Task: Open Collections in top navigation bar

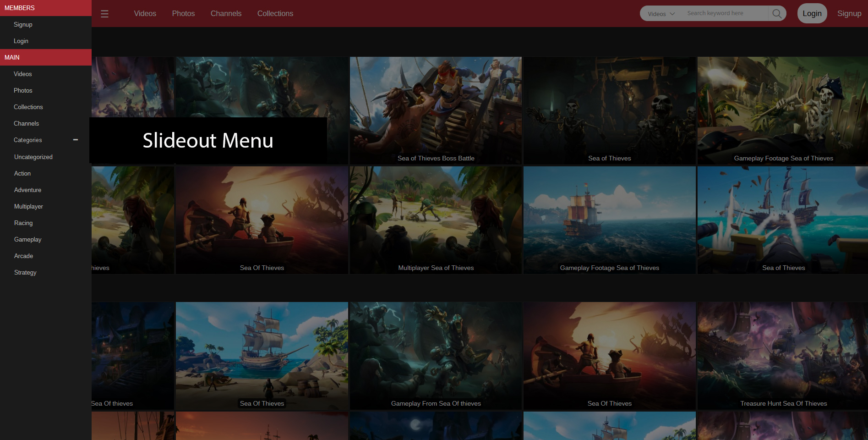Action: pos(275,13)
